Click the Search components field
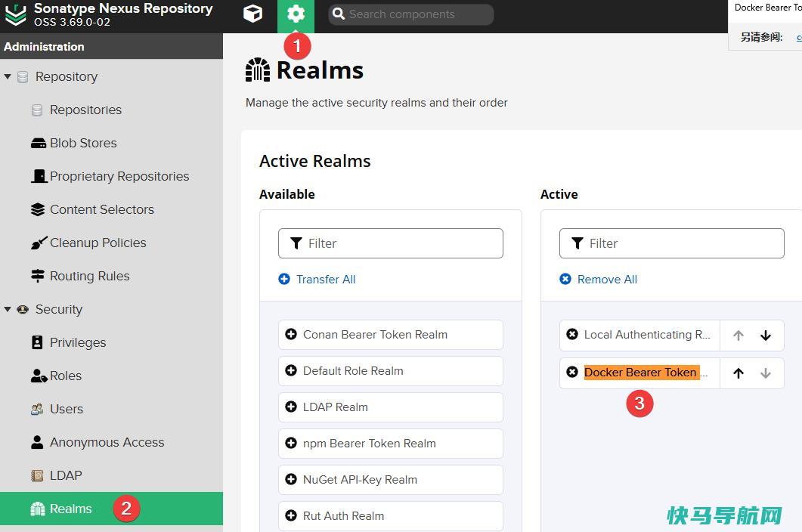802x532 pixels. pyautogui.click(x=410, y=14)
